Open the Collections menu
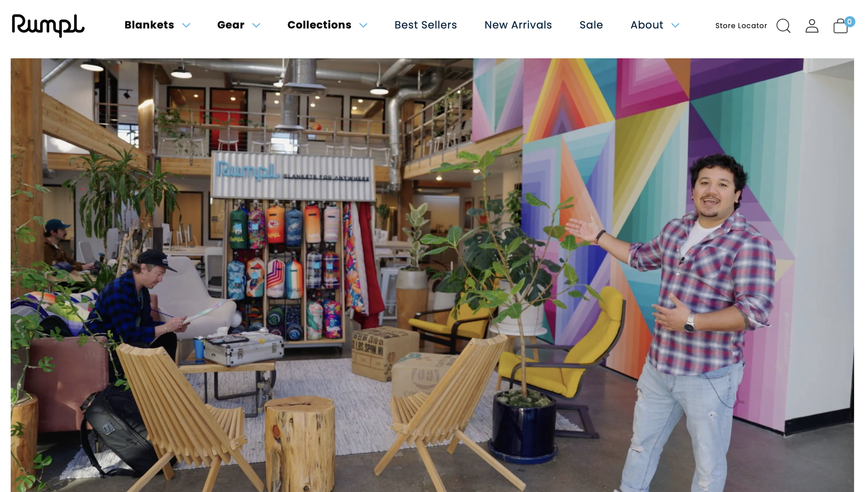 point(319,25)
